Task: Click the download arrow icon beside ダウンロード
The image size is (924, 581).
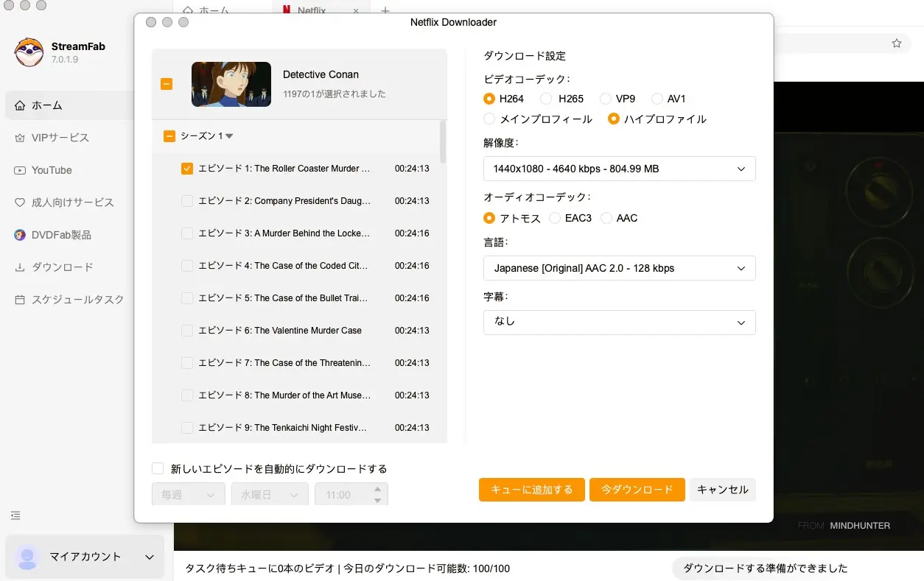Action: (20, 267)
